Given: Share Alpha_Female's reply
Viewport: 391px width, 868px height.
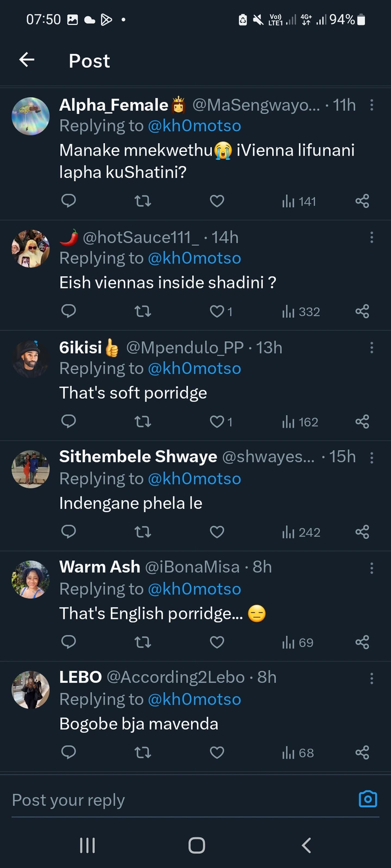Looking at the screenshot, I should tap(362, 201).
